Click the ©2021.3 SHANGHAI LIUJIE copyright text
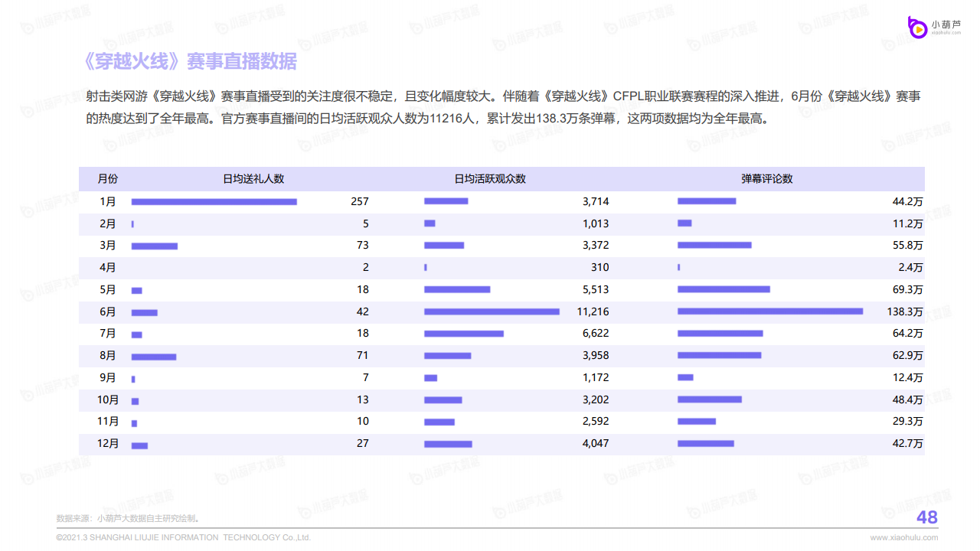Image resolution: width=980 pixels, height=551 pixels. 184,537
